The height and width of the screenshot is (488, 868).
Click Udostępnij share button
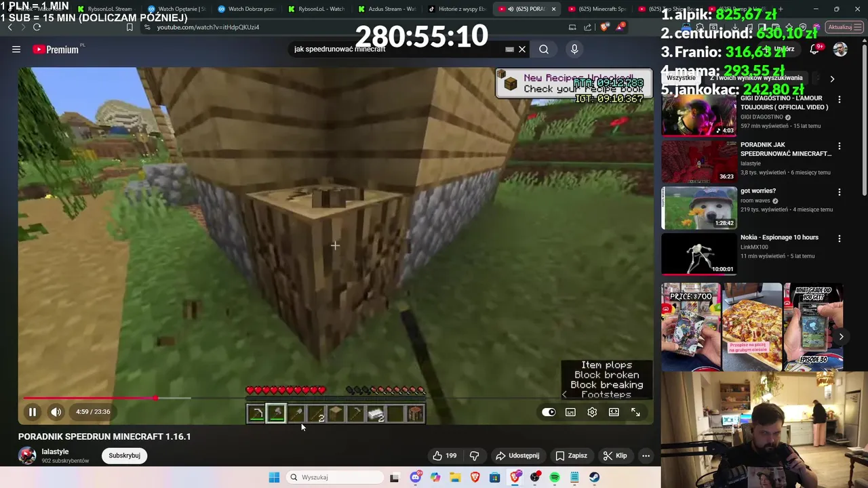click(x=517, y=455)
